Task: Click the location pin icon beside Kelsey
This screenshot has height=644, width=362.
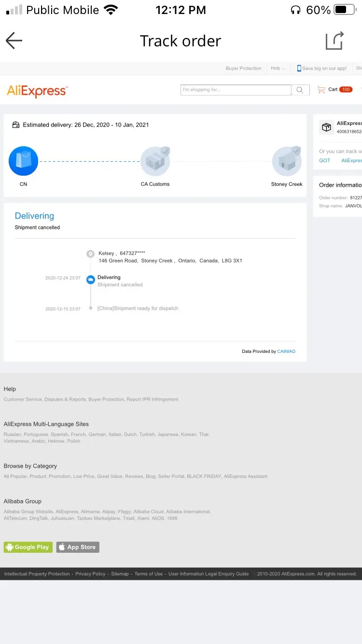Action: tap(90, 254)
